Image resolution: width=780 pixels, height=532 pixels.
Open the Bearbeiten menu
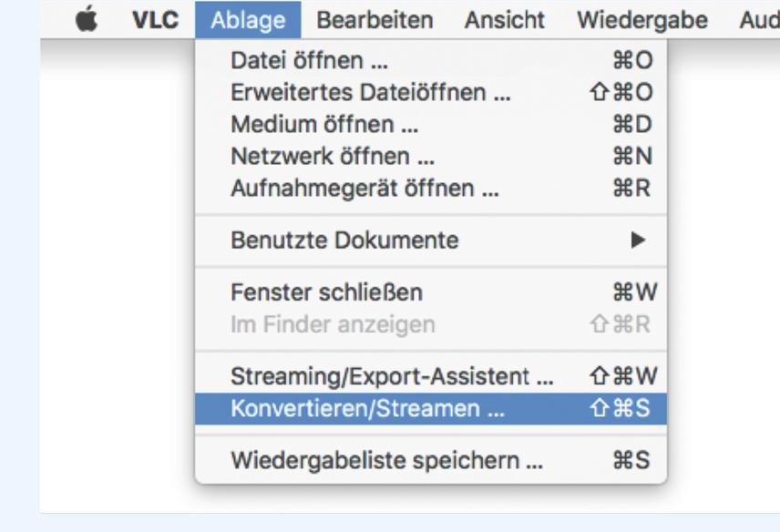(375, 20)
